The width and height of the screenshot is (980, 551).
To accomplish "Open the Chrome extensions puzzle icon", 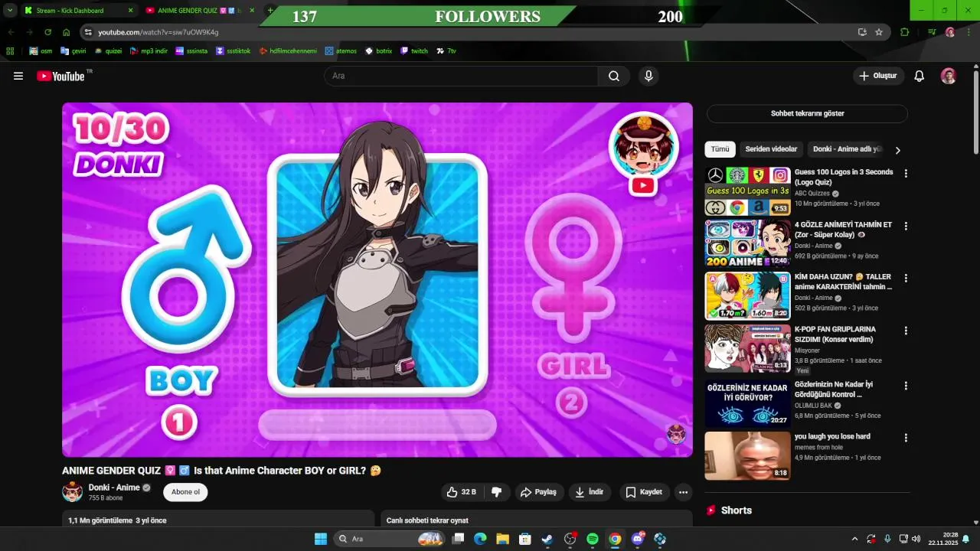I will click(x=905, y=32).
